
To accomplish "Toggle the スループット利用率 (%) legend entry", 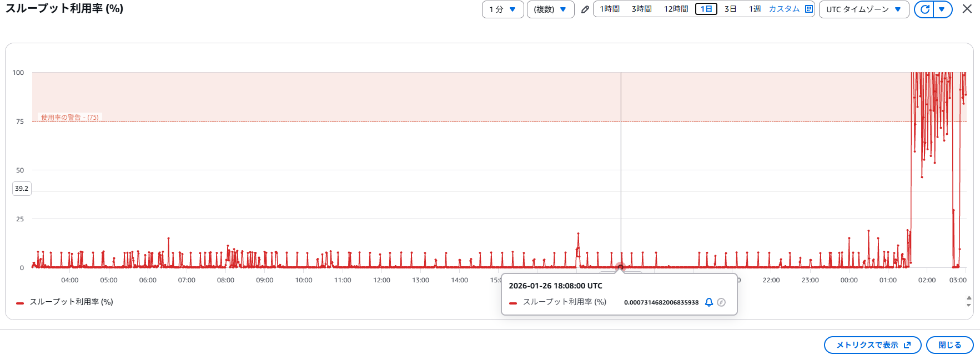I will pos(71,302).
